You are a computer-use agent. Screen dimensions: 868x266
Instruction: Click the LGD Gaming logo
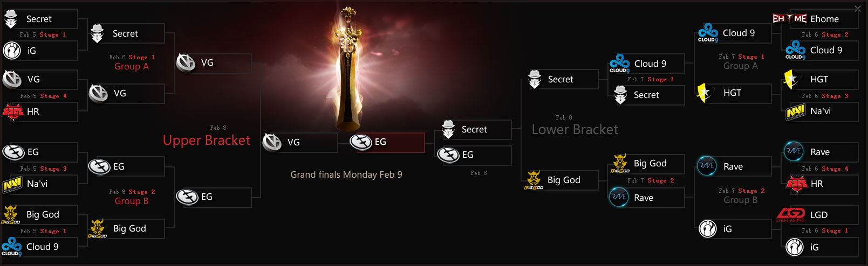pyautogui.click(x=791, y=215)
